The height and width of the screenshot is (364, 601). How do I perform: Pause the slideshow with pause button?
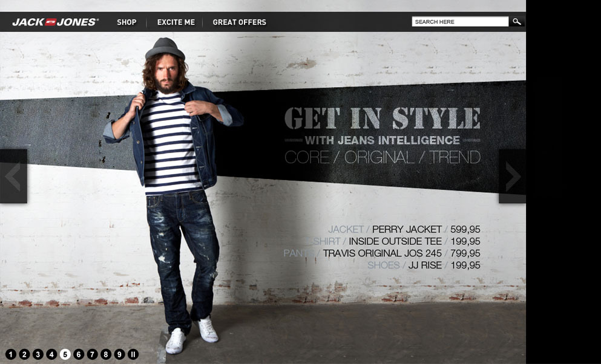click(x=133, y=354)
